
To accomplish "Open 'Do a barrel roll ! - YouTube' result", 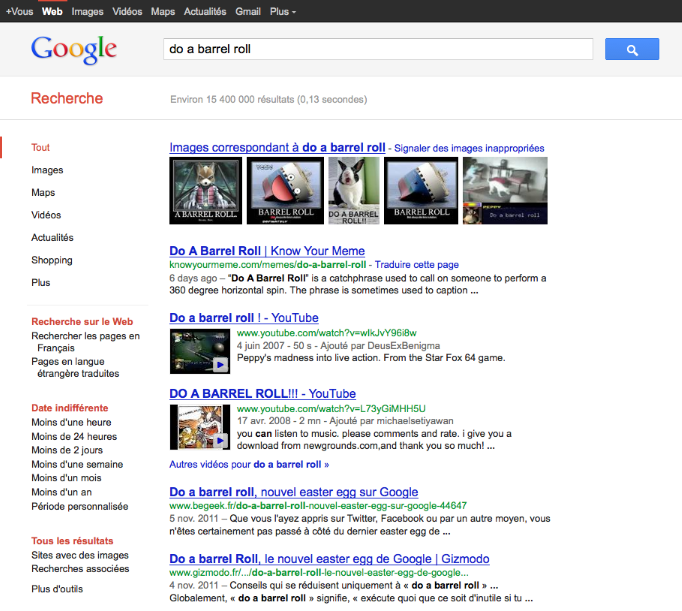I will pos(244,318).
